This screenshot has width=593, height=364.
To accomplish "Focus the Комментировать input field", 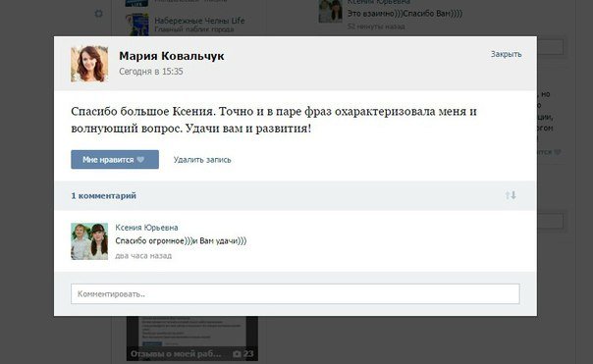I will 295,293.
